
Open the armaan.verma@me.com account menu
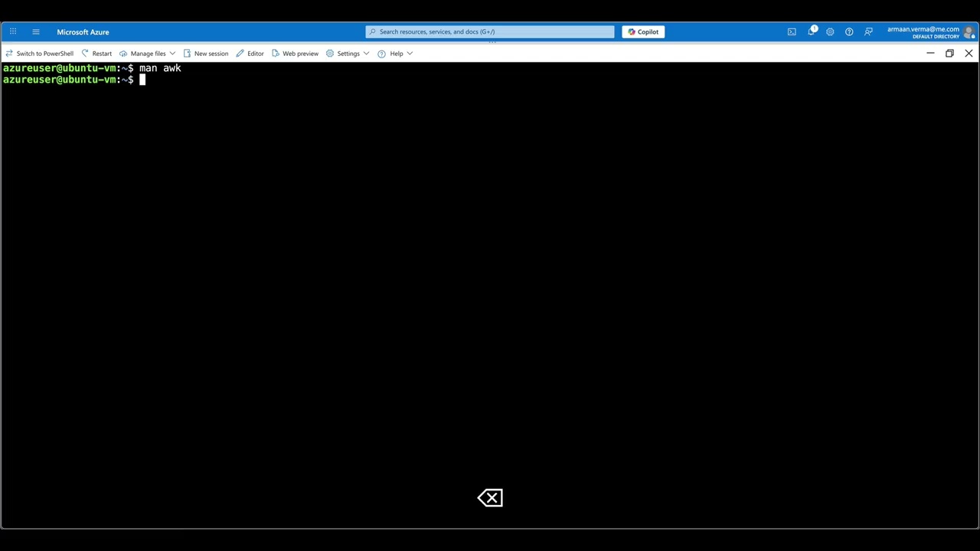point(931,32)
